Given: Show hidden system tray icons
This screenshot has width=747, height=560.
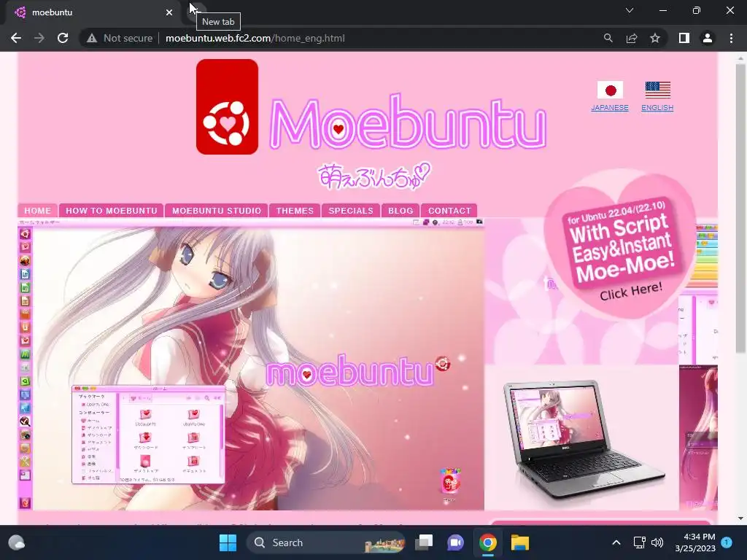Looking at the screenshot, I should point(616,542).
